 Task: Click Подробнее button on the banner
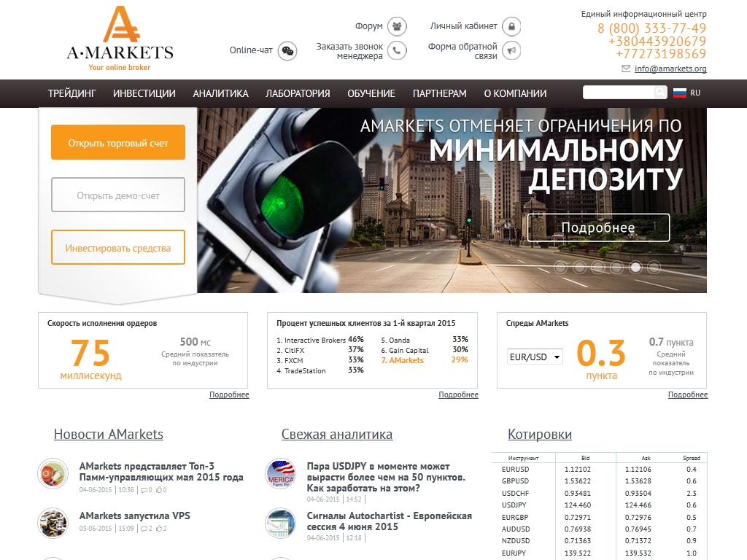point(598,227)
